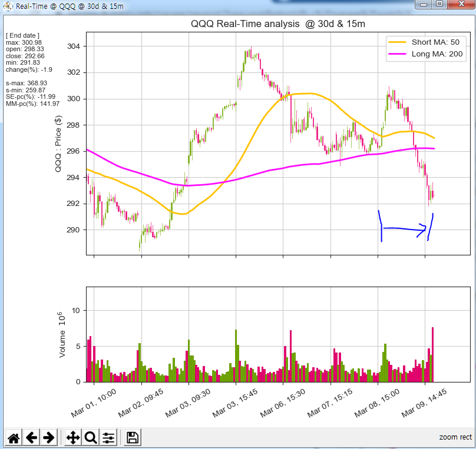476x449 pixels.
Task: Close the Real-Time QQQ window
Action: pos(461,4)
